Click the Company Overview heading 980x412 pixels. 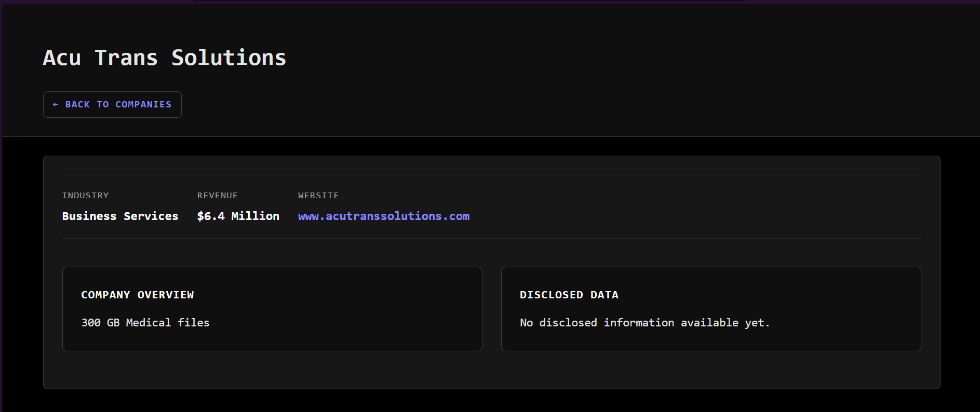137,295
